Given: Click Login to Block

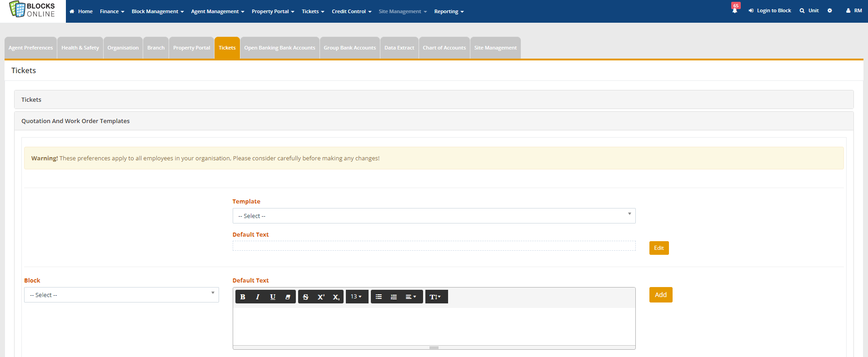Looking at the screenshot, I should [770, 10].
